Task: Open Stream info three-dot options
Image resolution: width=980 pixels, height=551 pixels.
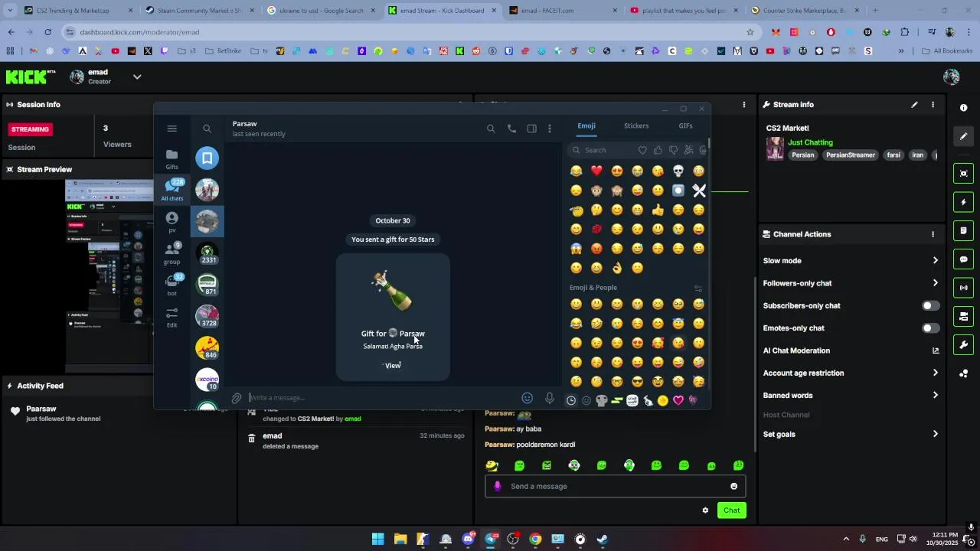Action: (x=933, y=105)
